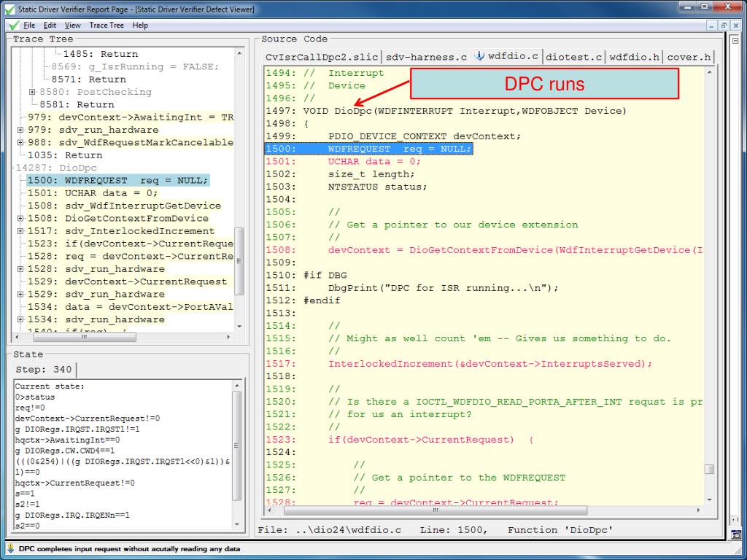Select trace row 1528: req = devContext->CurrentRe
Screen dimensions: 747x560
click(130, 256)
